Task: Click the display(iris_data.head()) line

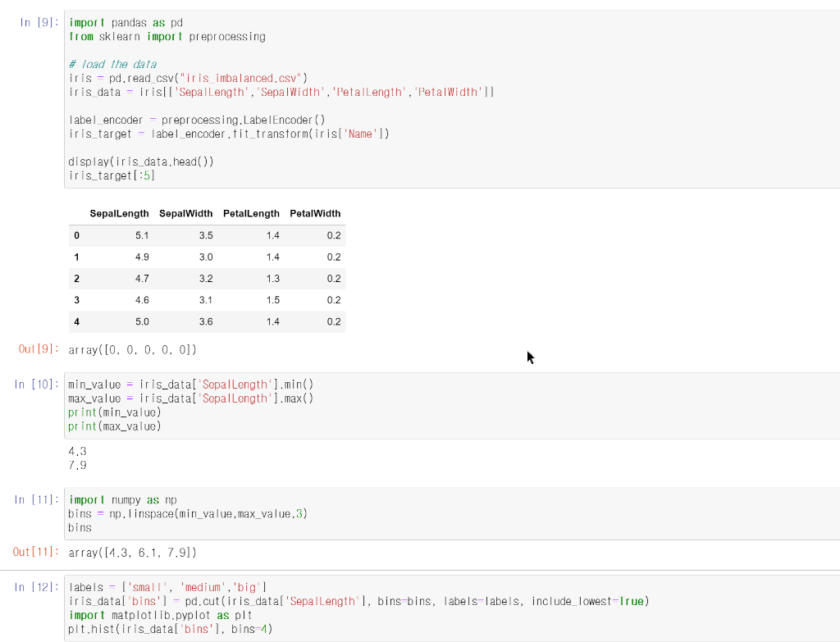Action: [x=141, y=162]
